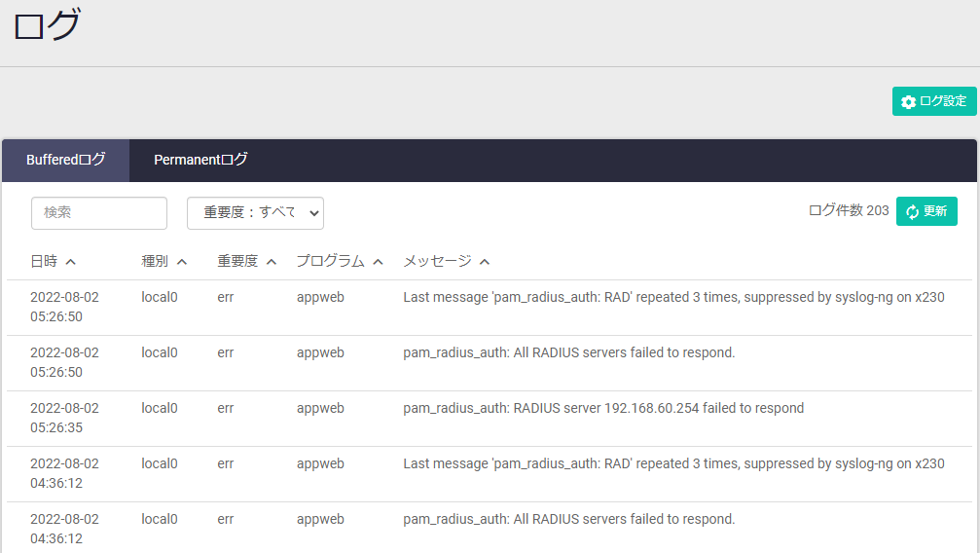Click local0 type cell in first log row

(x=160, y=298)
